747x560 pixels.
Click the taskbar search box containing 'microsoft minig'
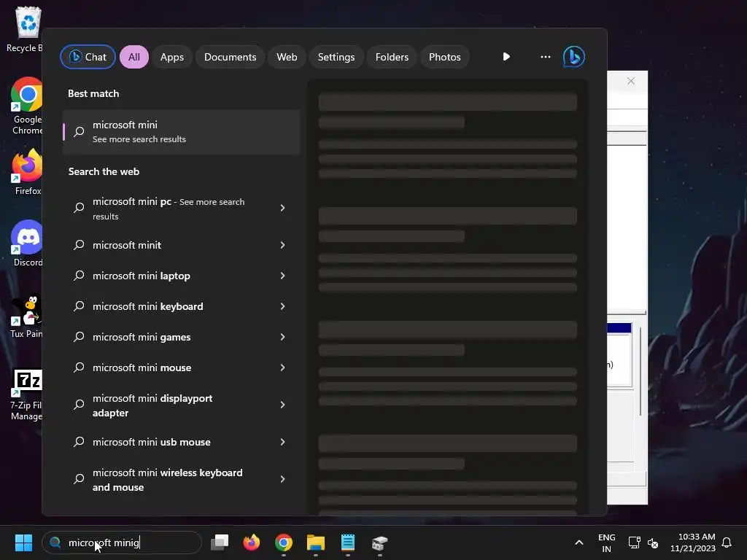tap(122, 542)
